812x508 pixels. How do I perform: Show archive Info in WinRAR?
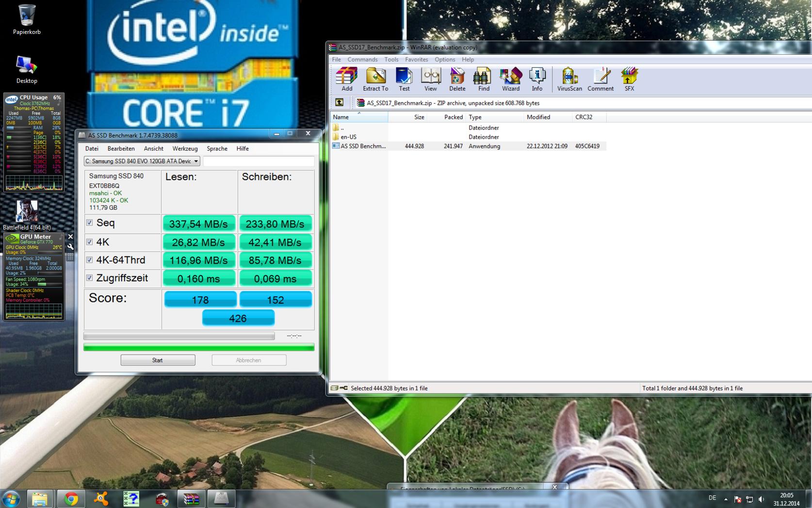pyautogui.click(x=537, y=79)
